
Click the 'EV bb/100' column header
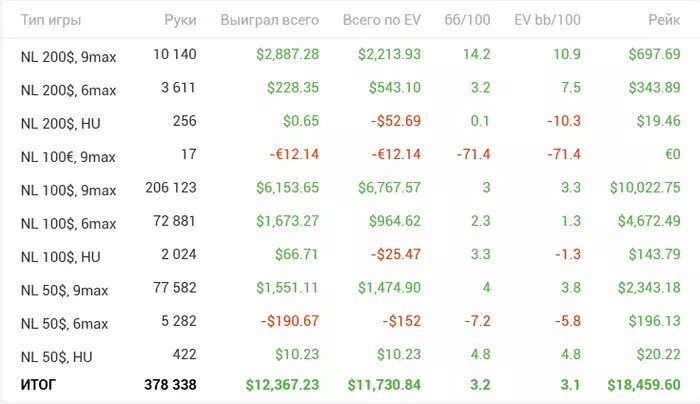click(548, 20)
